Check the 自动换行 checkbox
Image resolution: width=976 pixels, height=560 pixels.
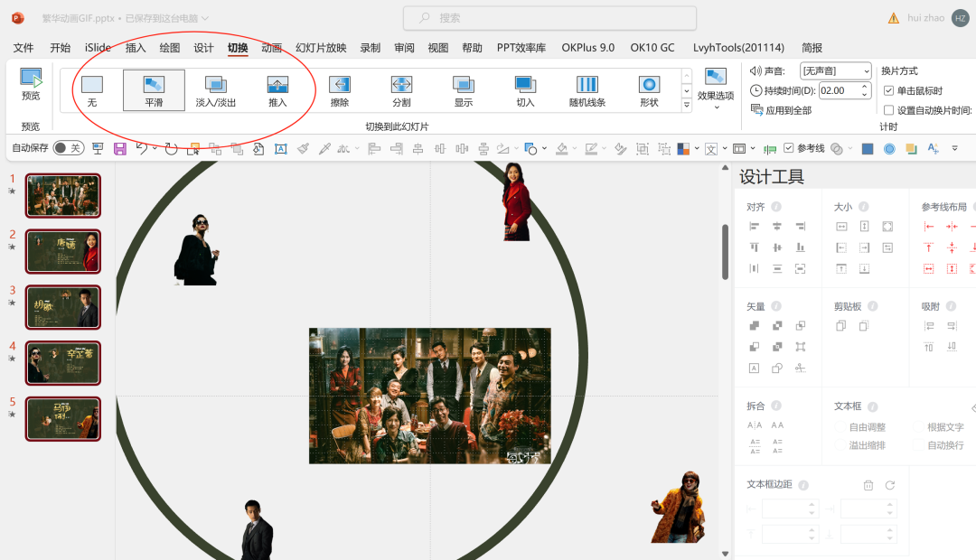click(918, 445)
